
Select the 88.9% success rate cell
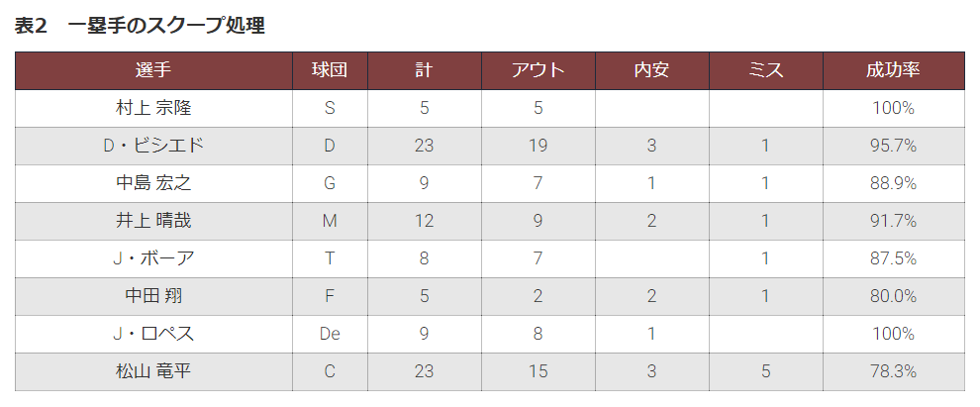point(894,183)
